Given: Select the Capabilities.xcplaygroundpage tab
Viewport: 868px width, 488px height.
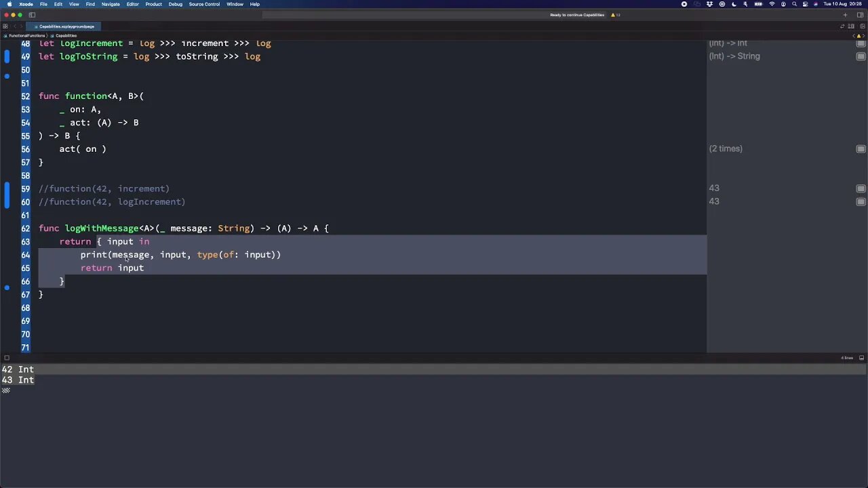Looking at the screenshot, I should pyautogui.click(x=65, y=26).
